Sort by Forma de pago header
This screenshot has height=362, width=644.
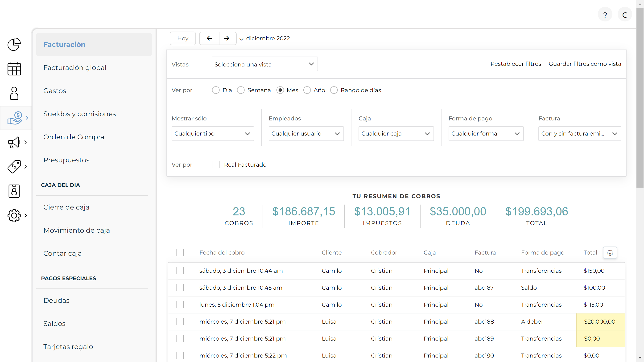[542, 252]
